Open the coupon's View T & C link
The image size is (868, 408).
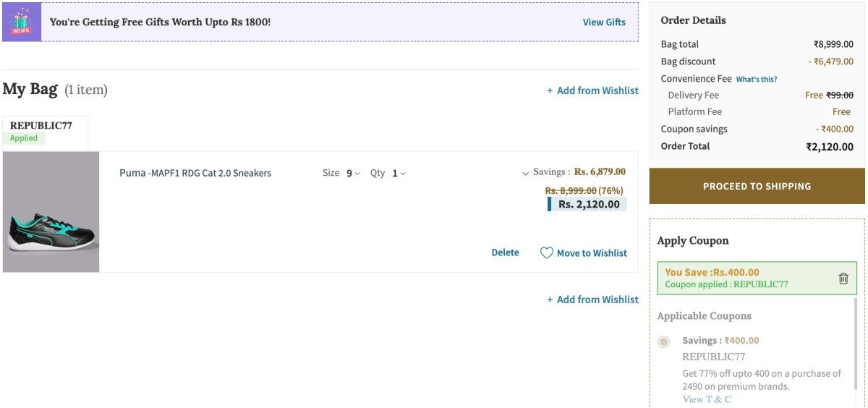(707, 399)
